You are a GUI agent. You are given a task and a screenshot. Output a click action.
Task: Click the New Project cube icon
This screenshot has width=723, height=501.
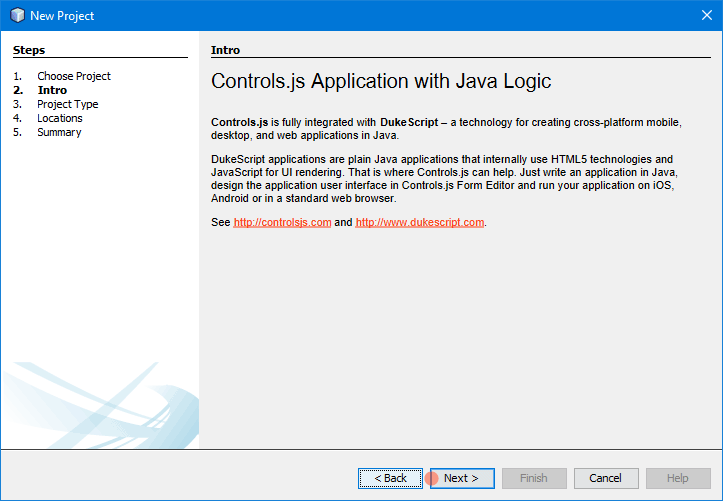click(17, 15)
